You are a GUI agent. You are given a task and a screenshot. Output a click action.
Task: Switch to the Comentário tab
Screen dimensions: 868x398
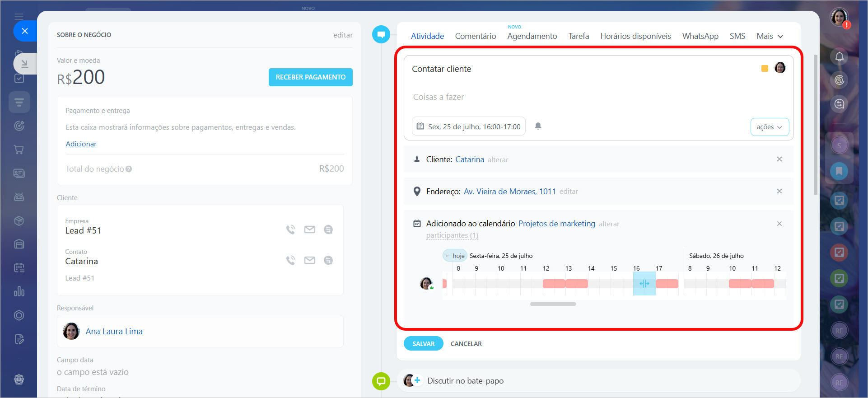(x=476, y=36)
